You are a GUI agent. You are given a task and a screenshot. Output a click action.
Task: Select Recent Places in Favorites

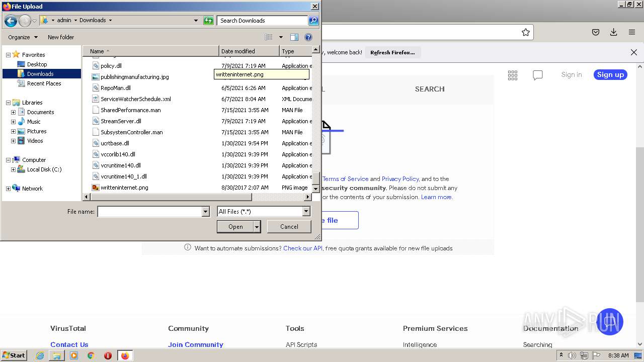pos(44,83)
